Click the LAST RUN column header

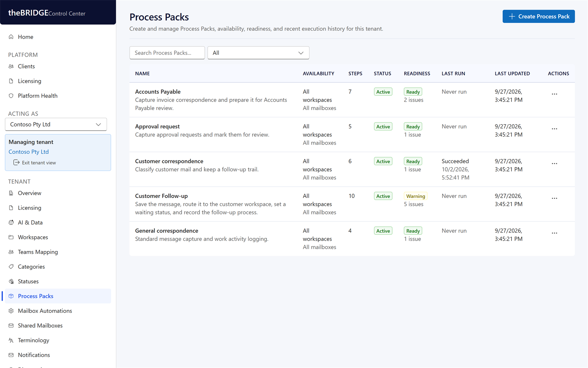(x=453, y=74)
